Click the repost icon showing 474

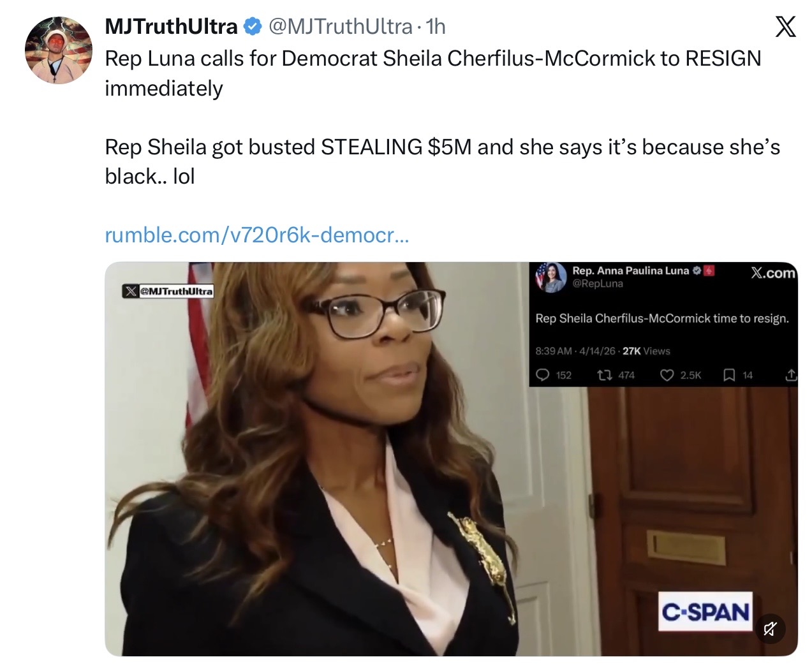click(604, 375)
